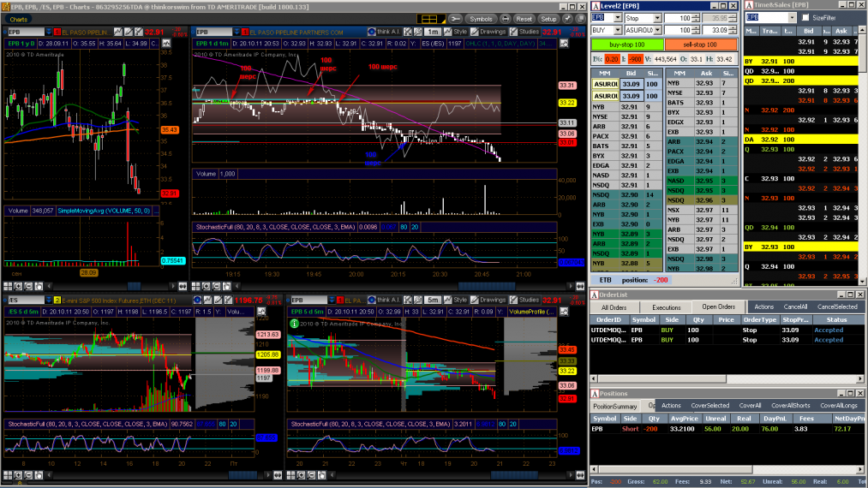Click CoverAllShorts in Positions panel

coord(791,406)
